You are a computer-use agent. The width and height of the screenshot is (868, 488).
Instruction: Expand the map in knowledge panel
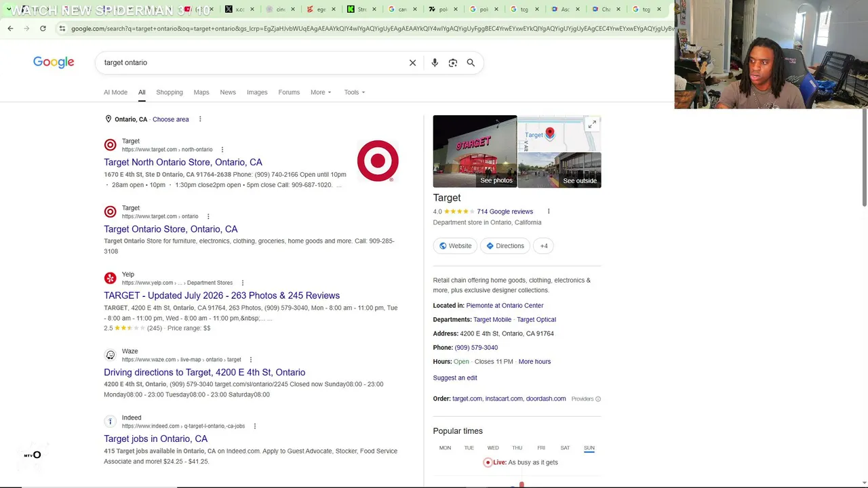coord(592,125)
